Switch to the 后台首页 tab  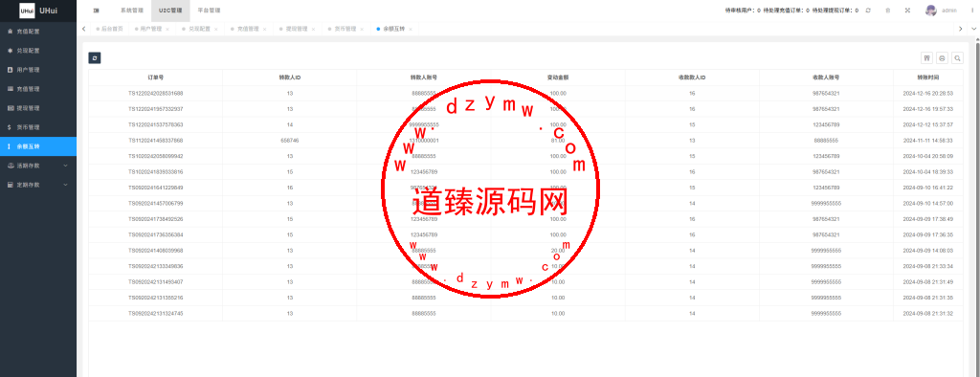109,30
